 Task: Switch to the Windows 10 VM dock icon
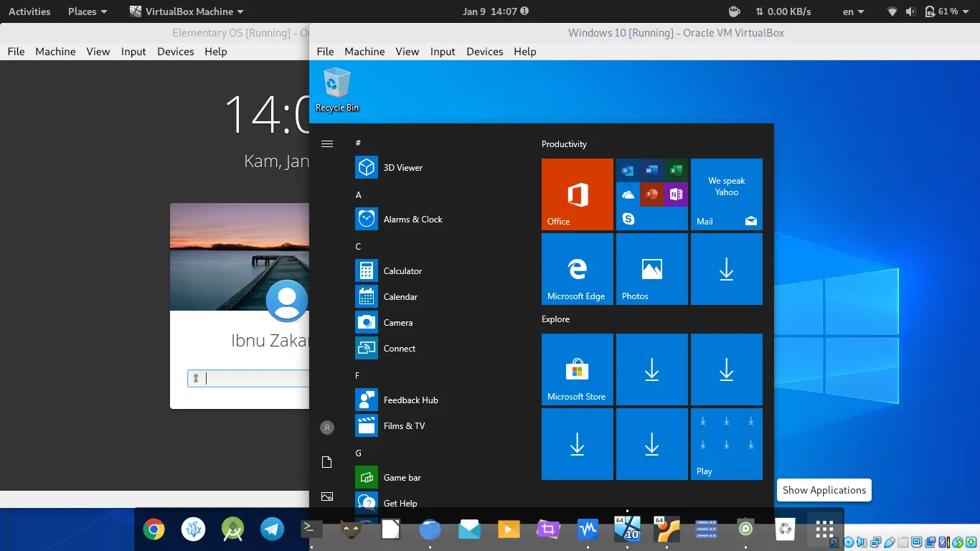click(x=627, y=529)
